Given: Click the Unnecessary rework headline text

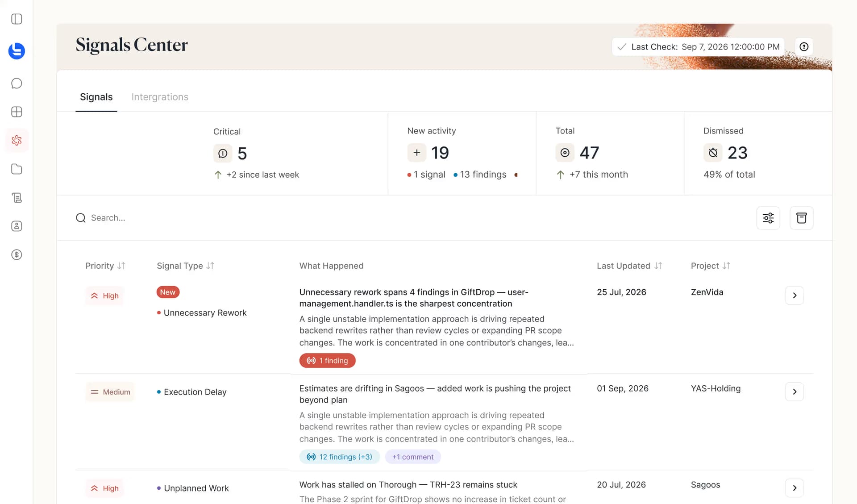Looking at the screenshot, I should pos(414,298).
